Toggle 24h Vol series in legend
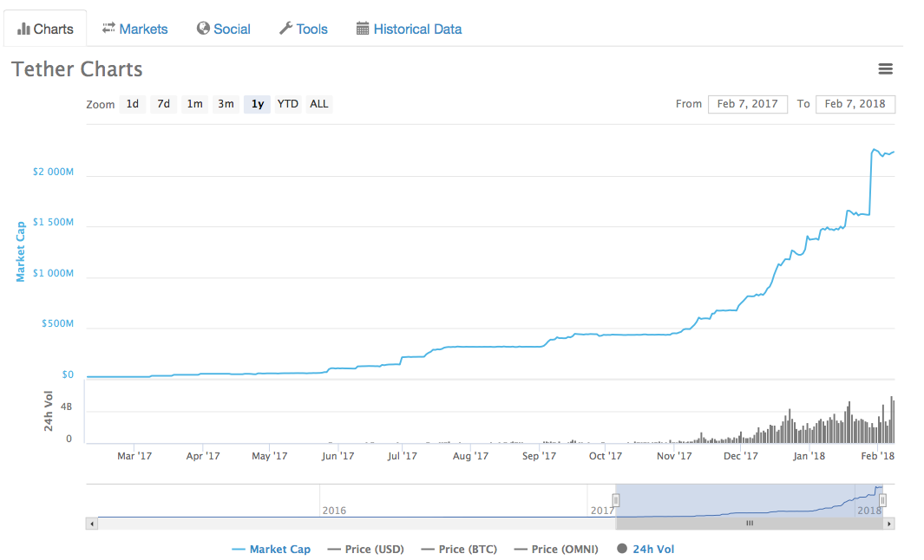The height and width of the screenshot is (560, 924). tap(645, 549)
